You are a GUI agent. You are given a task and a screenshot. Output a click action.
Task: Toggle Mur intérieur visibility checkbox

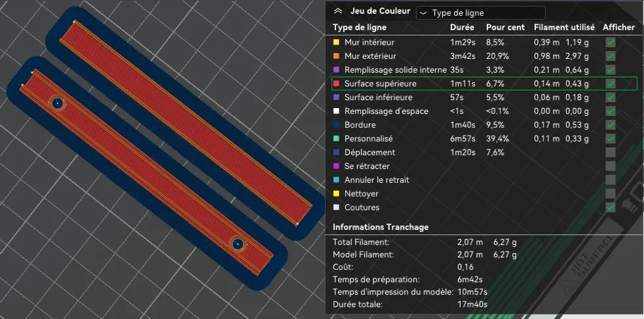coord(611,43)
